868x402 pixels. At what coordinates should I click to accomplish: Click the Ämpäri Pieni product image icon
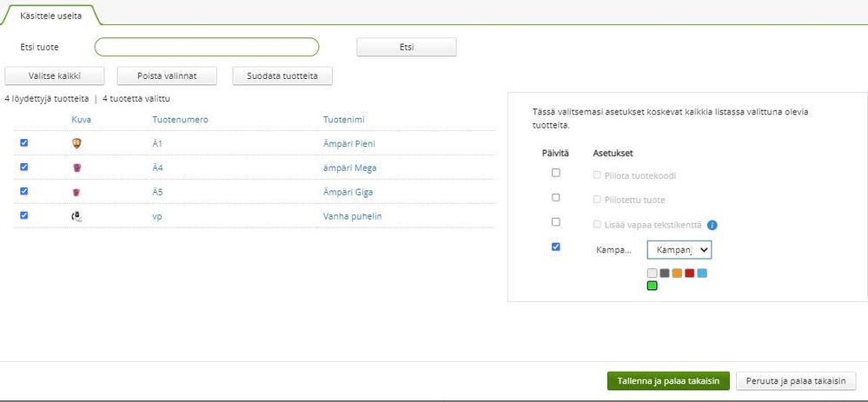pyautogui.click(x=76, y=142)
